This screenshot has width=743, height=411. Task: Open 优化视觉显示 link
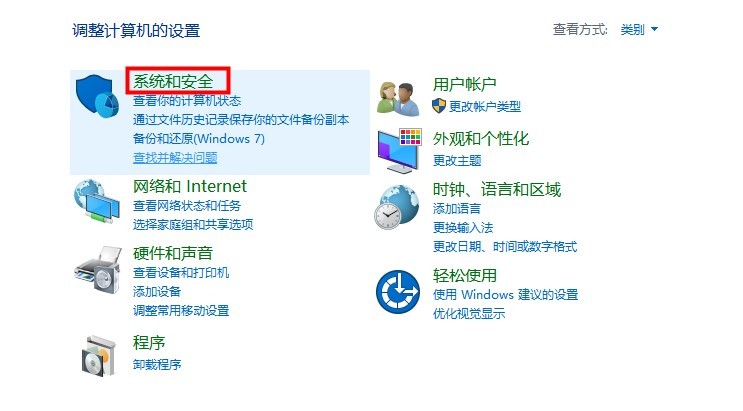click(469, 313)
